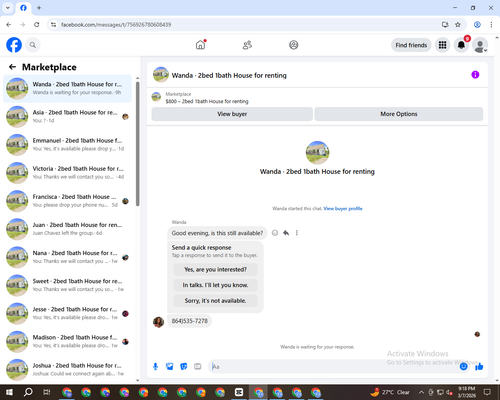
Task: Click the View buyer button
Action: [x=232, y=114]
